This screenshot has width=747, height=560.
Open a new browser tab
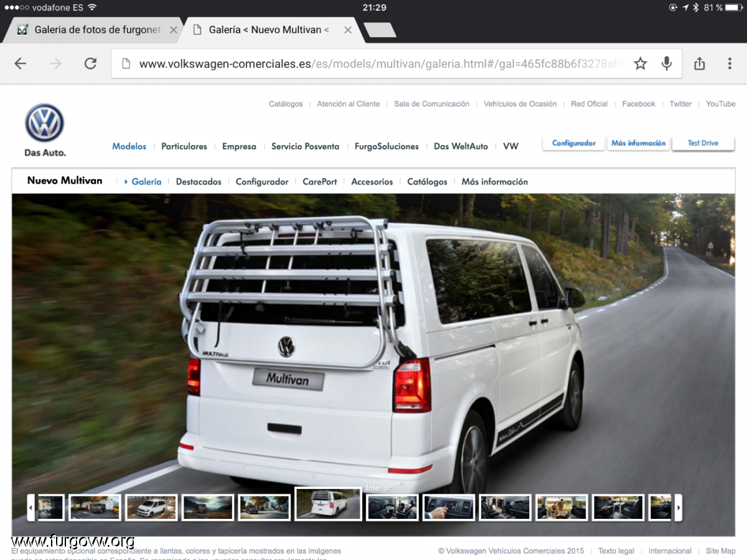pos(379,30)
